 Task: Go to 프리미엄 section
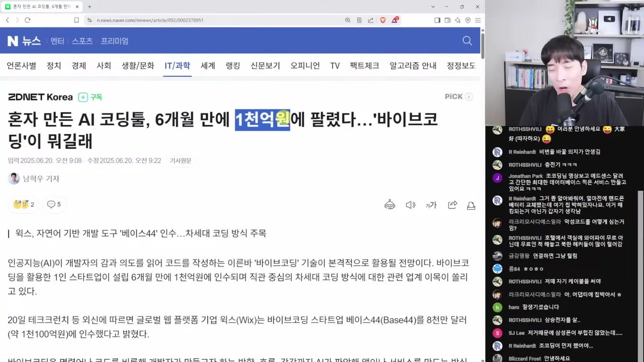[115, 41]
